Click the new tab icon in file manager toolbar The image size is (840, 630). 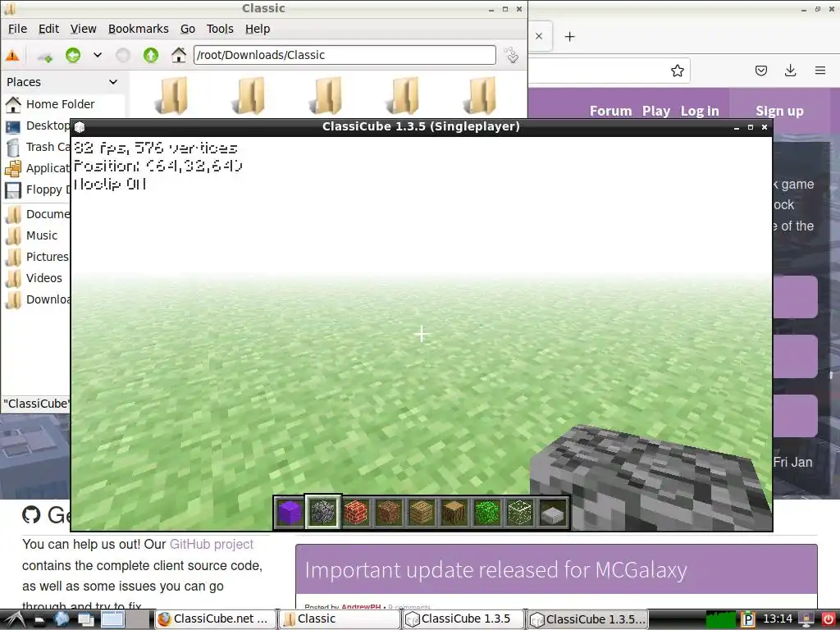(x=45, y=55)
